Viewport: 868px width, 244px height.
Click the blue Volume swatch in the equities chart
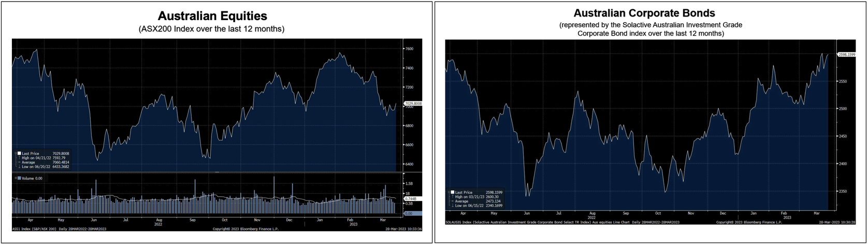click(x=19, y=178)
